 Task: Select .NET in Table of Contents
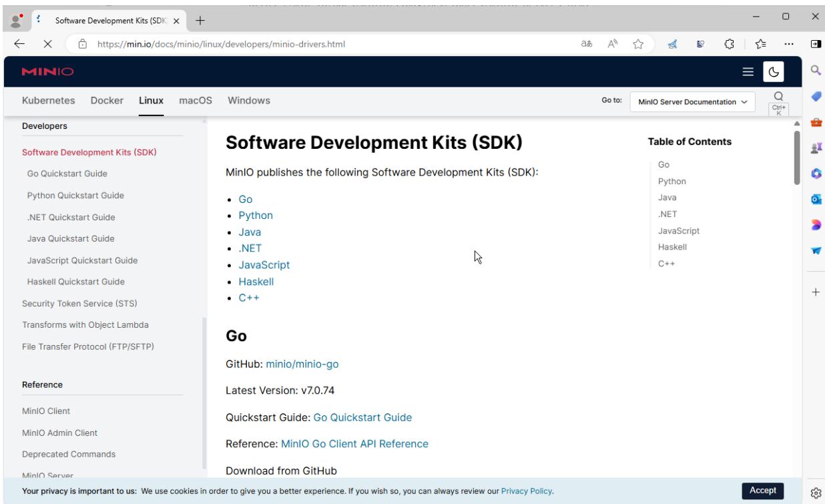pyautogui.click(x=668, y=214)
